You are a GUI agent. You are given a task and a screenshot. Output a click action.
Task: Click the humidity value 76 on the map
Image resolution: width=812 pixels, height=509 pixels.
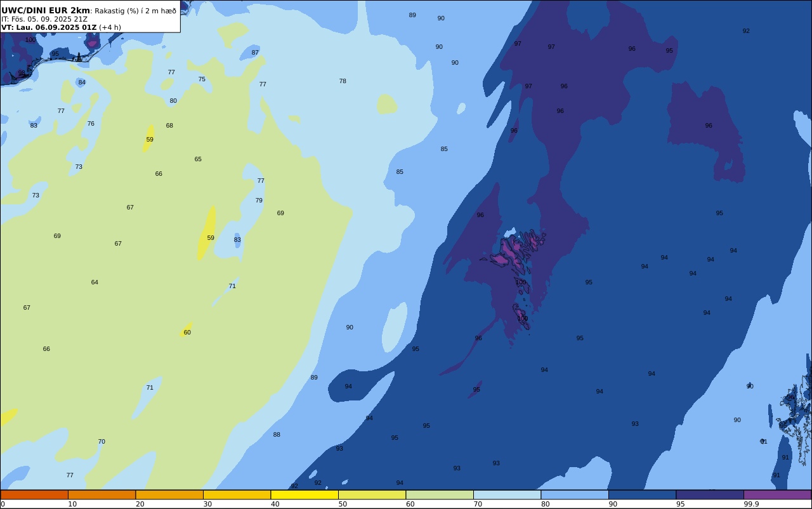pyautogui.click(x=91, y=124)
